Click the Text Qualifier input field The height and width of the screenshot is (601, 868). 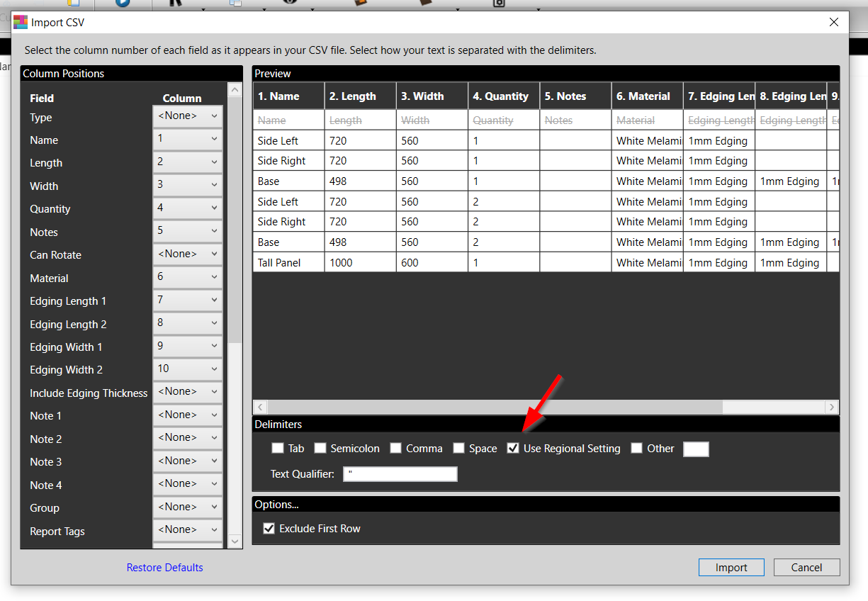coord(400,474)
